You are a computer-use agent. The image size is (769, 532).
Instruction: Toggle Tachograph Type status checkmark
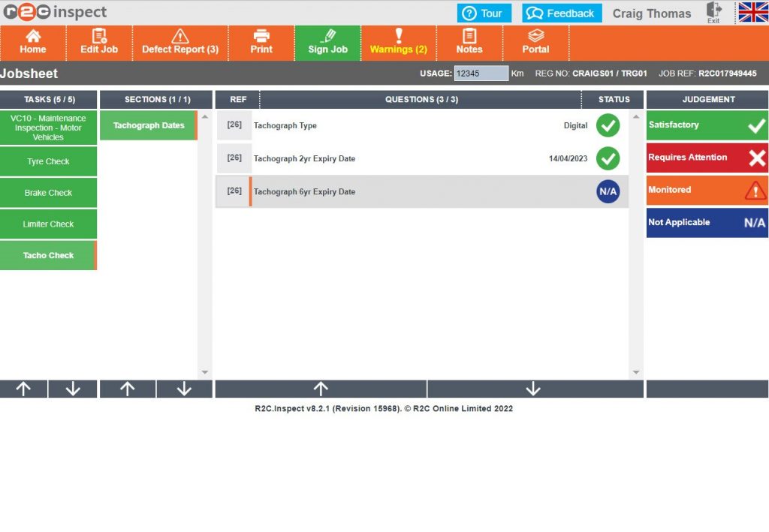pos(608,125)
